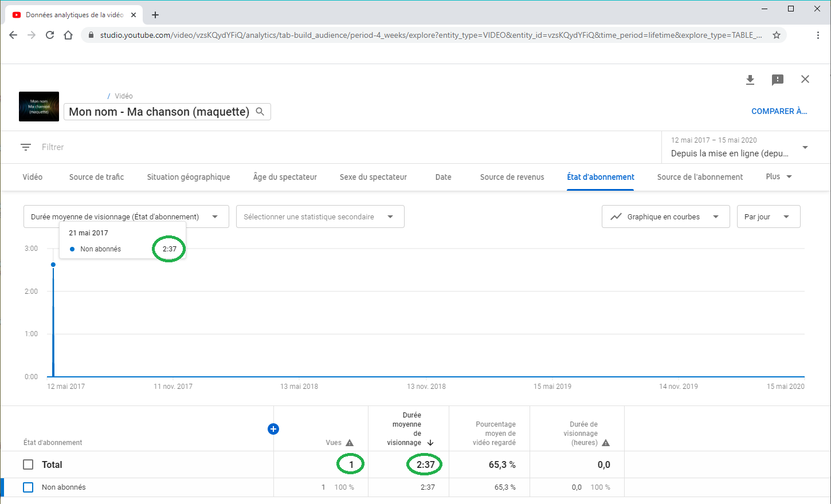Switch to the Source de revenus tab
This screenshot has height=504, width=831.
[512, 177]
